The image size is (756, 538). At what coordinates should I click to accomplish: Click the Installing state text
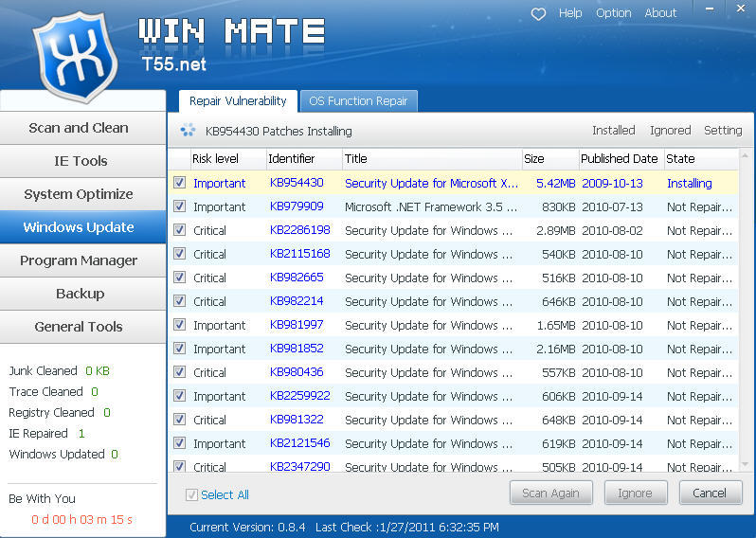[x=690, y=183]
